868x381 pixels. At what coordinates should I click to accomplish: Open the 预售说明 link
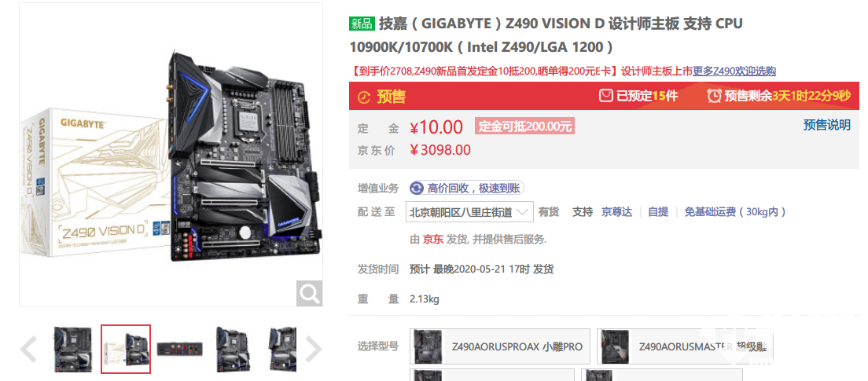tap(826, 125)
